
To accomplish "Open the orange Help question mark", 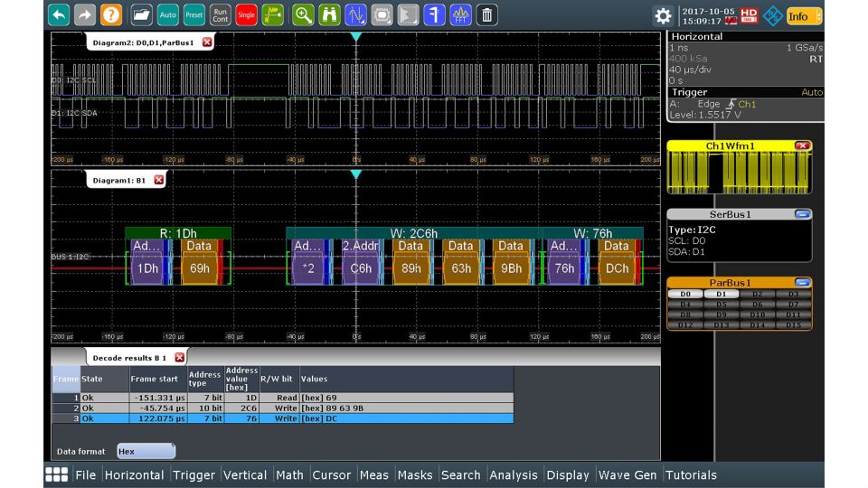I will click(x=110, y=15).
